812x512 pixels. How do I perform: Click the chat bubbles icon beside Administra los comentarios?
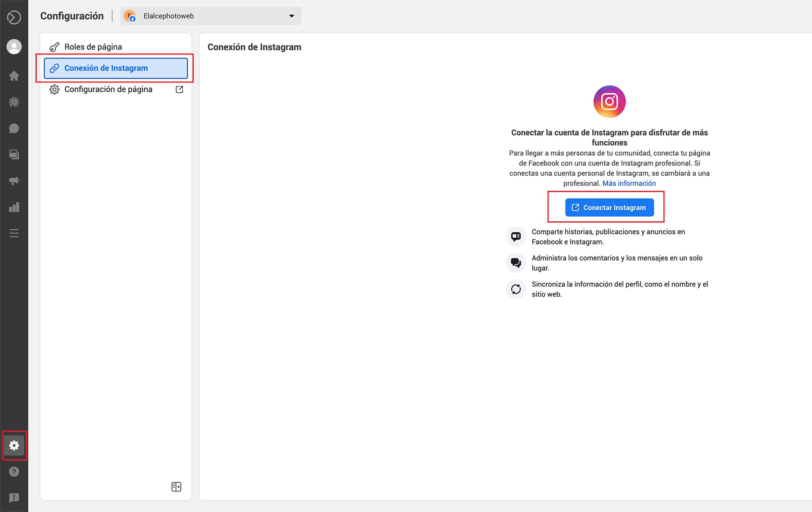point(516,263)
